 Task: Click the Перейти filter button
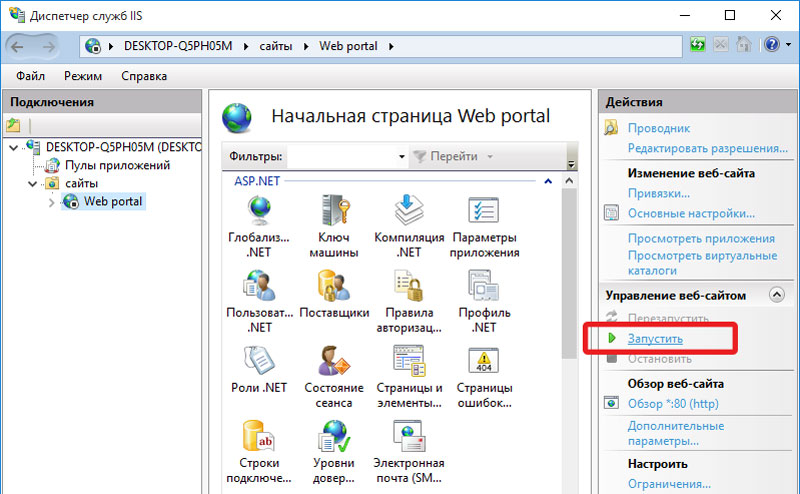tap(445, 156)
